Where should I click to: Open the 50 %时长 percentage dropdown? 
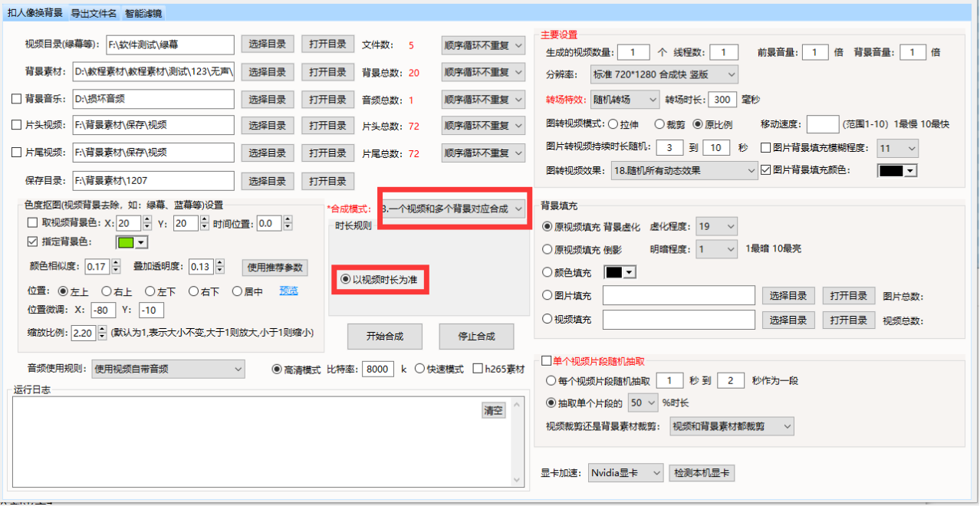click(x=643, y=402)
